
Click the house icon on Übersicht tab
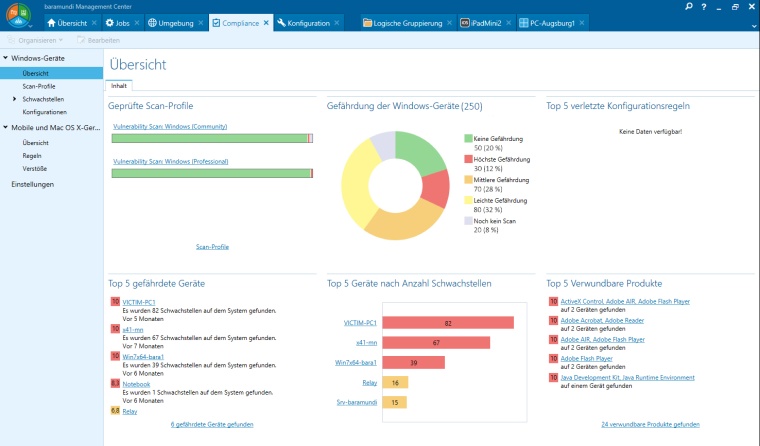tap(52, 23)
